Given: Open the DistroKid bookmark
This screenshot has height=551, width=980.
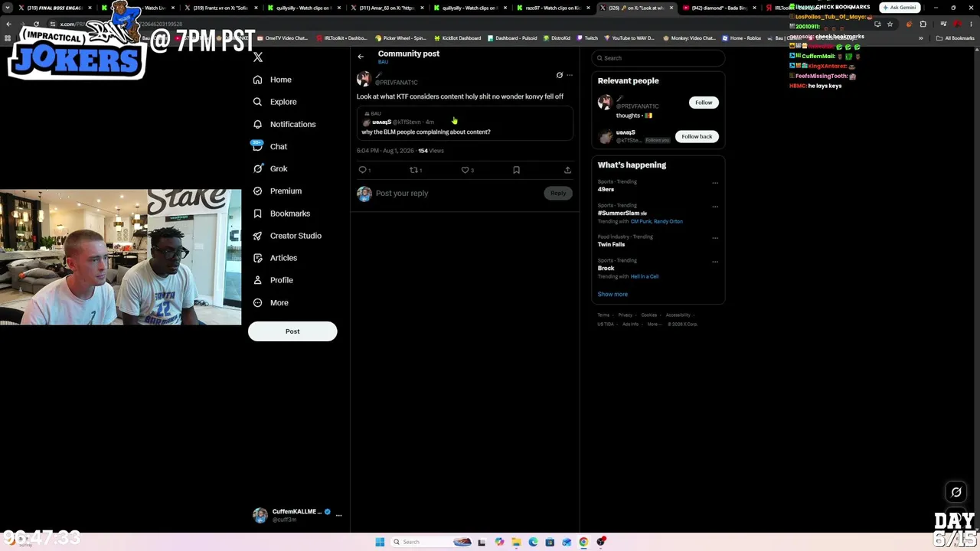Looking at the screenshot, I should (556, 37).
